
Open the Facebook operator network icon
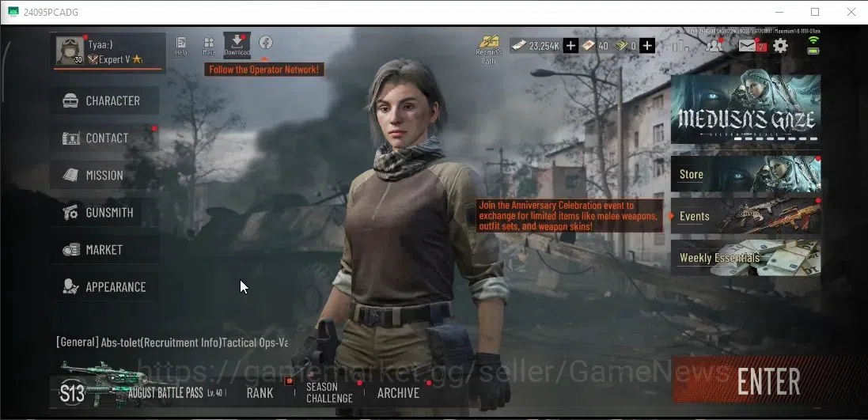pos(266,42)
